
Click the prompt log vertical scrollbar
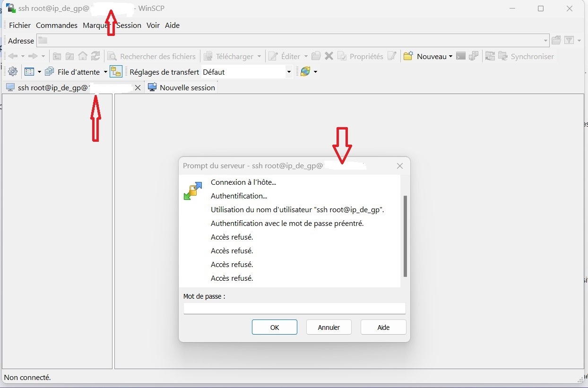(x=405, y=236)
